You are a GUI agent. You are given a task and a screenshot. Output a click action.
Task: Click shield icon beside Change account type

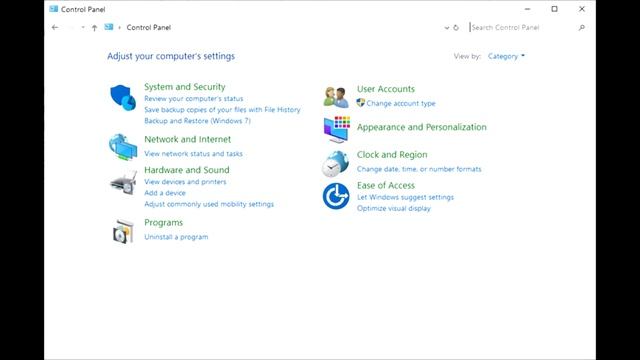pyautogui.click(x=360, y=102)
